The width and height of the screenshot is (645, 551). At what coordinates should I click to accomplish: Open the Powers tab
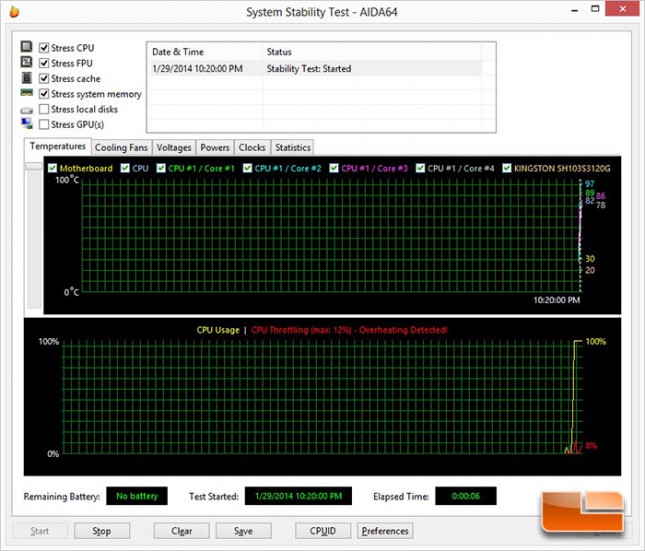(215, 147)
